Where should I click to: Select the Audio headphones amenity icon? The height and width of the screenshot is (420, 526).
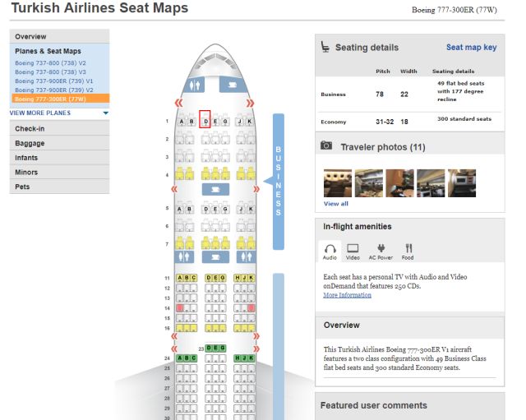tap(330, 248)
